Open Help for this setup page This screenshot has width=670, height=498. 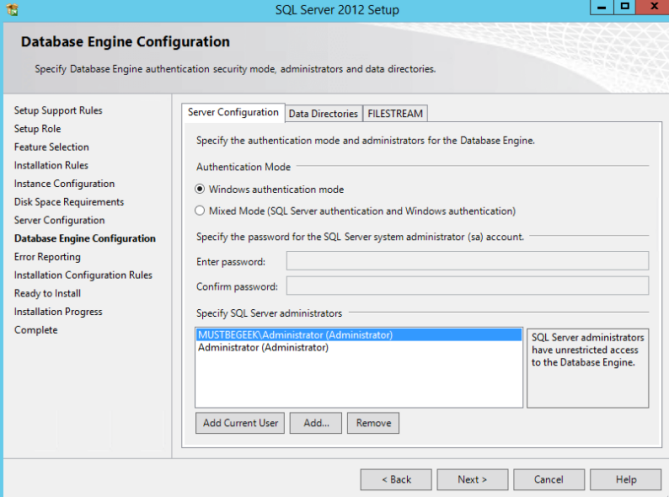[626, 480]
